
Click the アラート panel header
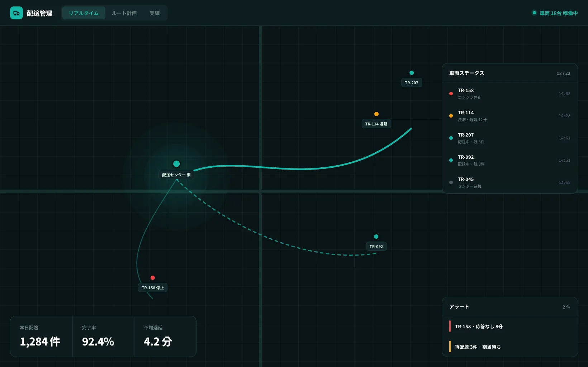point(510,307)
